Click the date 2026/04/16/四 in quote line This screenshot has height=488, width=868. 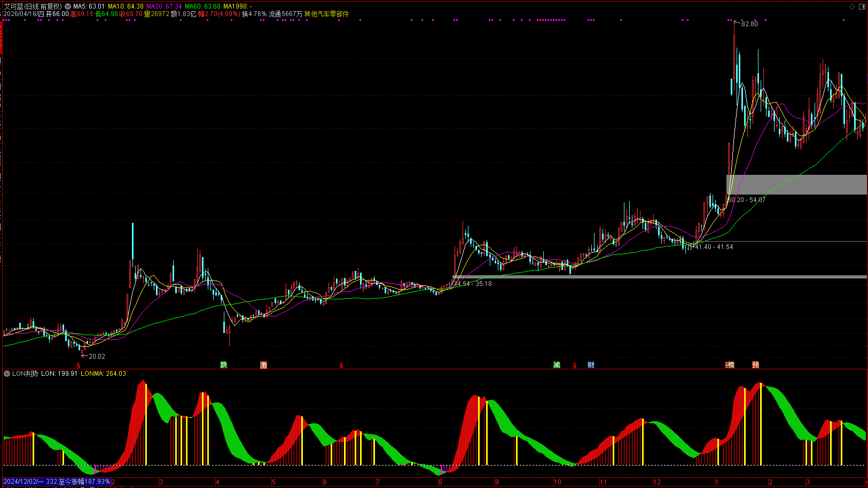coord(24,14)
